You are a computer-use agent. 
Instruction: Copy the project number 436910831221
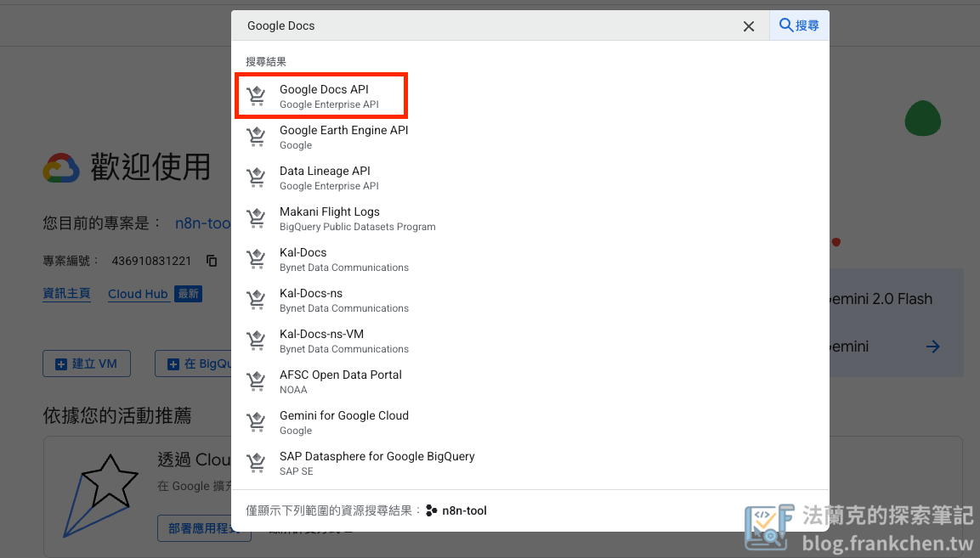coord(212,261)
